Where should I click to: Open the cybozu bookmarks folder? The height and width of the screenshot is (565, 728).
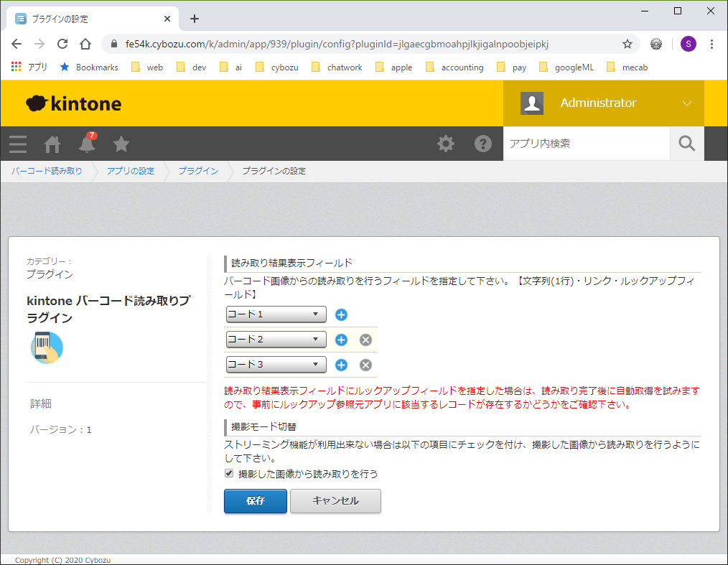[276, 67]
